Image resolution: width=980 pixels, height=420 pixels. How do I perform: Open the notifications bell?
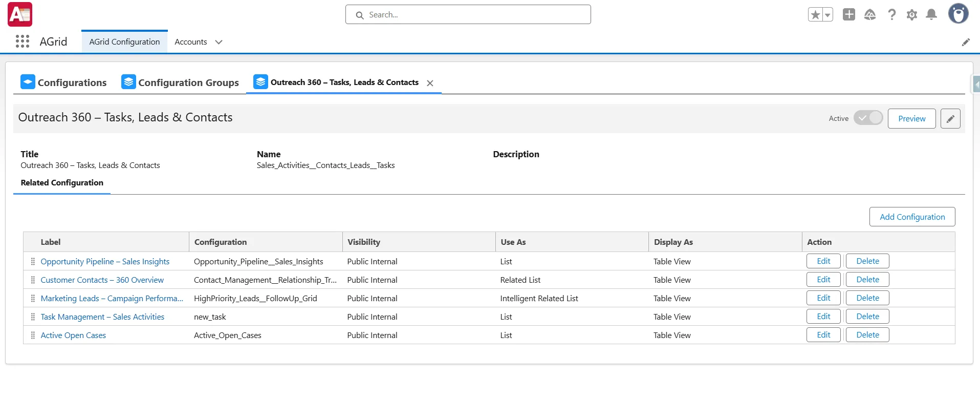pos(932,14)
